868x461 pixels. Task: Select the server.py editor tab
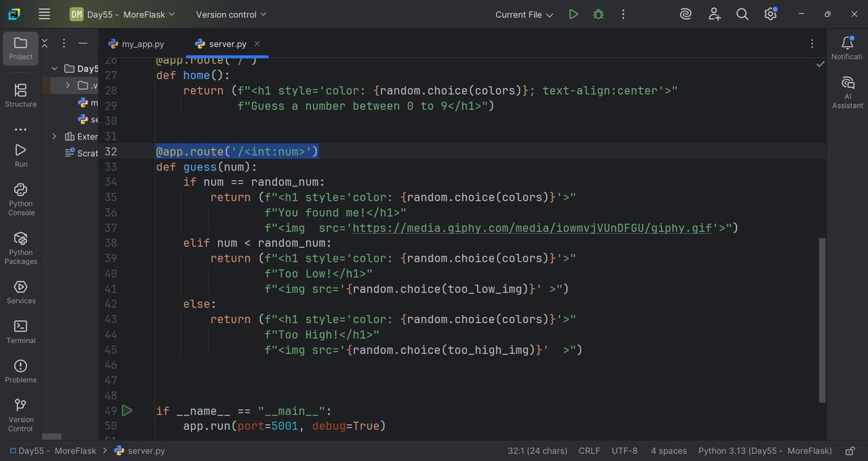click(x=227, y=44)
